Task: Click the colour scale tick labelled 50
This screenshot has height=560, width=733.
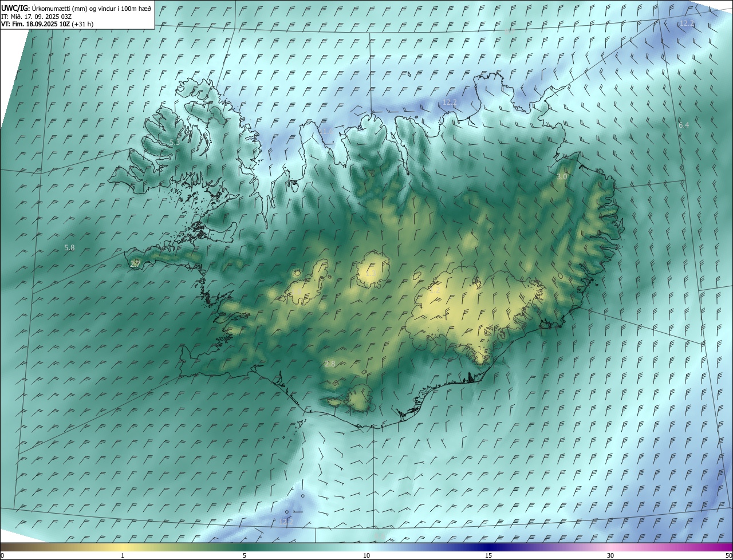Action: pyautogui.click(x=728, y=555)
